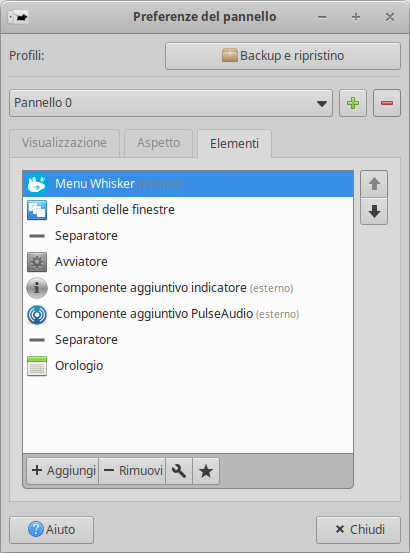The image size is (410, 553).
Task: Click the PulseAudio plugin icon
Action: (37, 314)
